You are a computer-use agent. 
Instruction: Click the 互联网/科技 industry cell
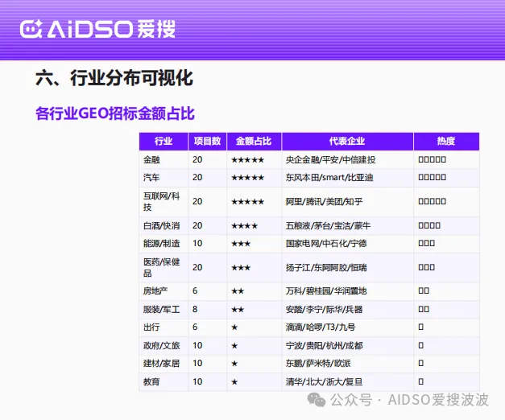coord(161,201)
